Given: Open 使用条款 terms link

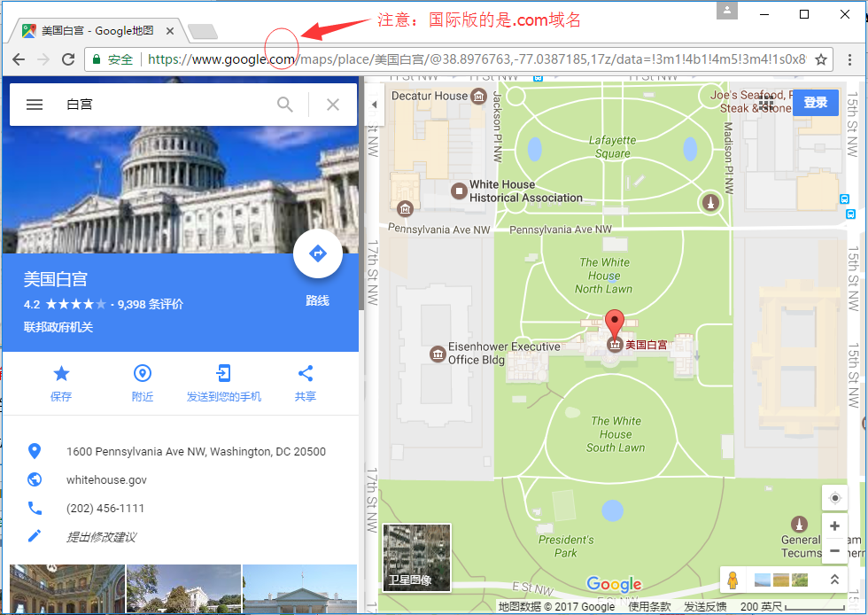Looking at the screenshot, I should click(x=649, y=607).
